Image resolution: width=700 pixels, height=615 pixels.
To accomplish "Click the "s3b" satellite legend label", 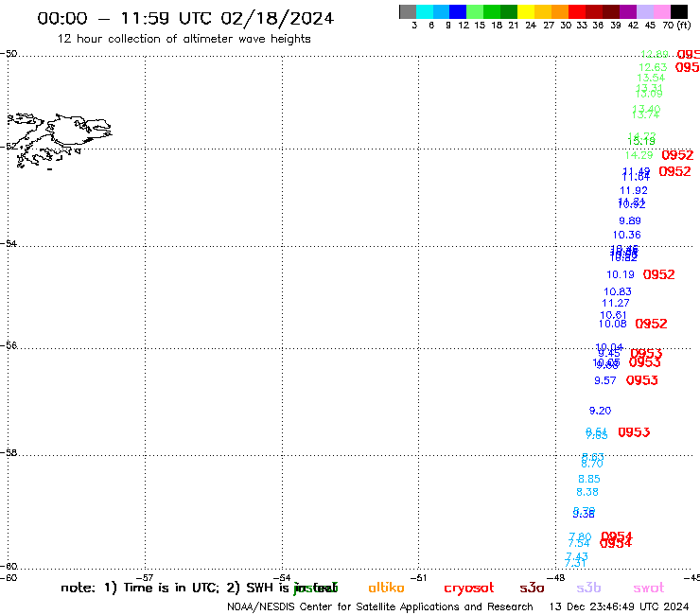I will point(588,588).
